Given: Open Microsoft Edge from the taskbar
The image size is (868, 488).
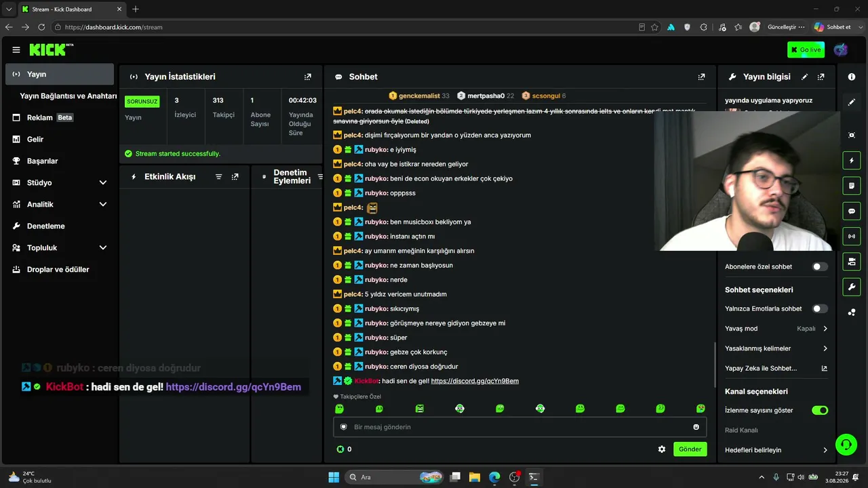Looking at the screenshot, I should pos(494,477).
